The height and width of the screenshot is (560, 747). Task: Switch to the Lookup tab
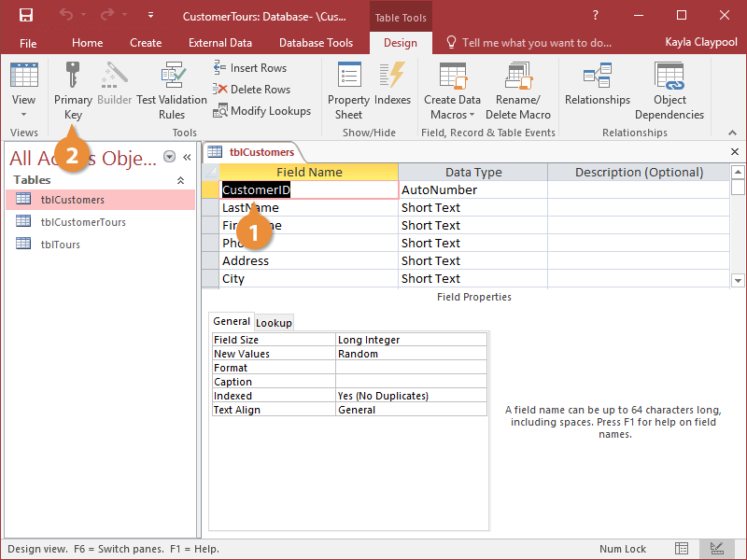coord(274,322)
